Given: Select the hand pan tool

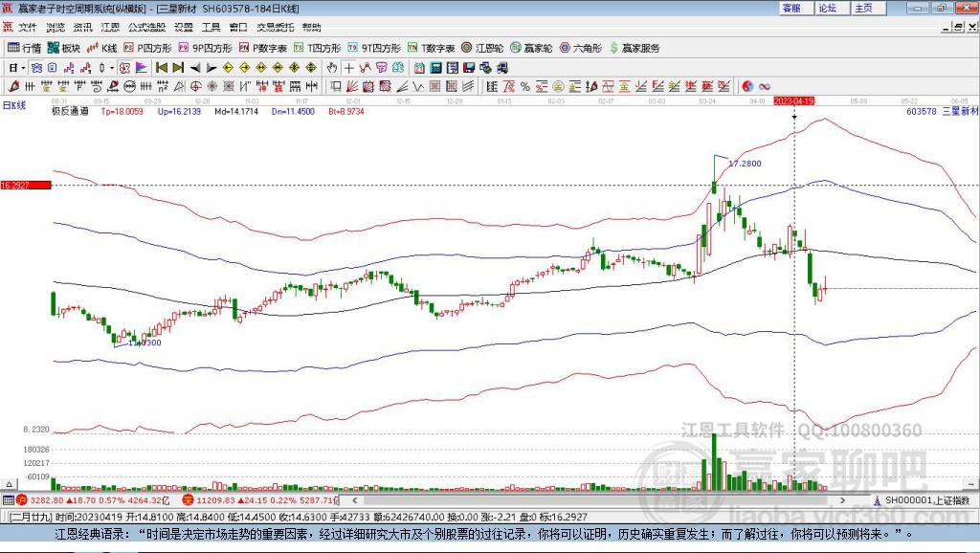Looking at the screenshot, I should tap(332, 68).
